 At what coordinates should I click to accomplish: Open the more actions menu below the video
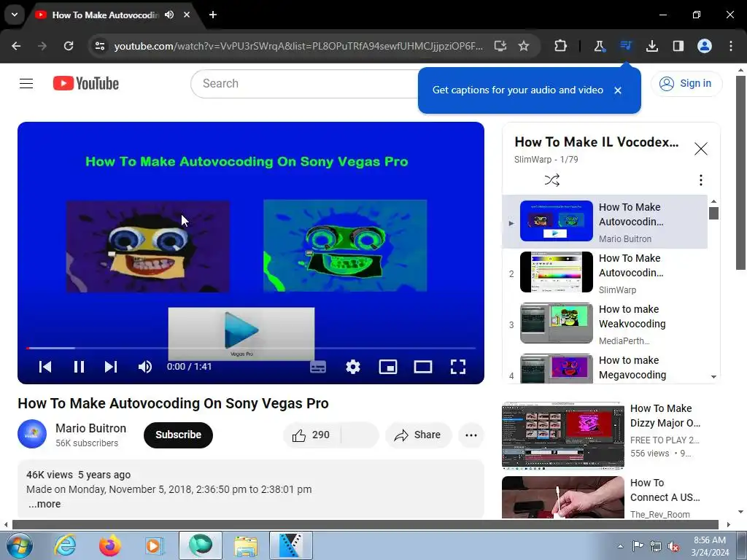click(x=471, y=435)
